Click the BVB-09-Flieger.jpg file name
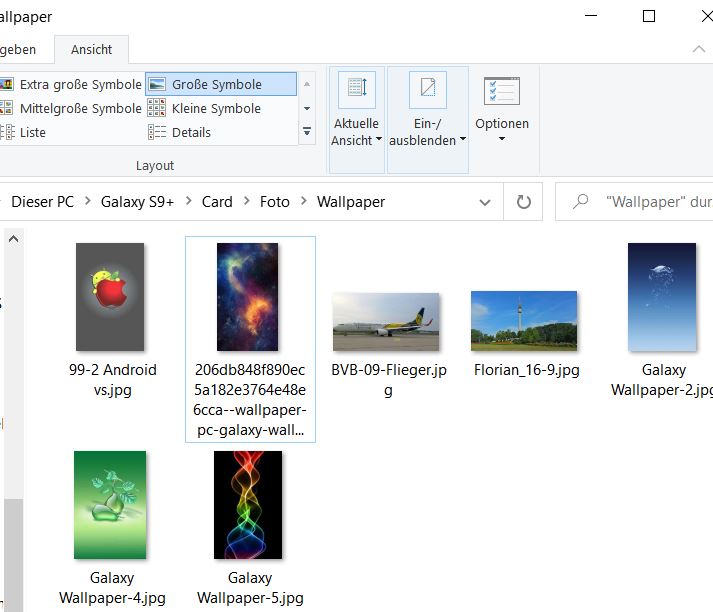713x612 pixels. coord(389,380)
